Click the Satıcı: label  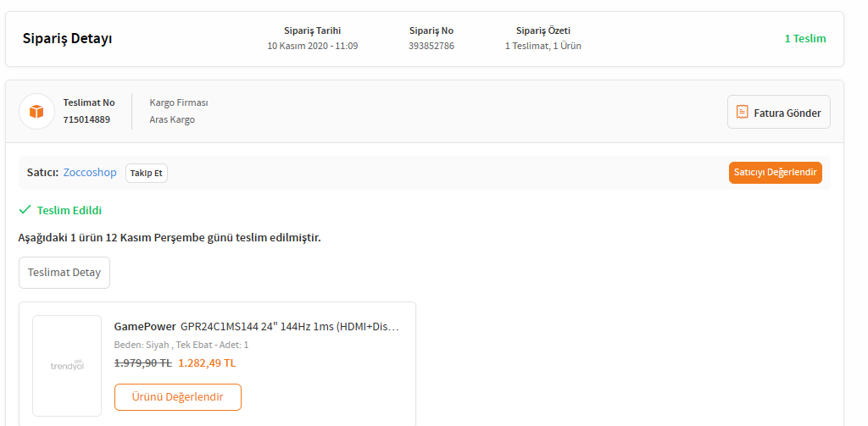pos(42,173)
